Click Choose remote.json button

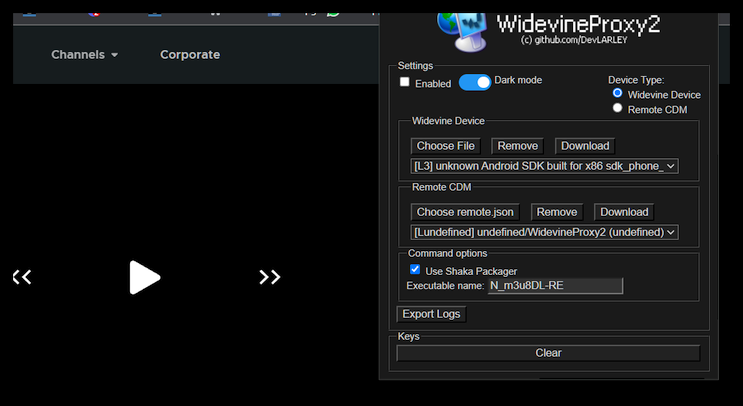point(465,212)
